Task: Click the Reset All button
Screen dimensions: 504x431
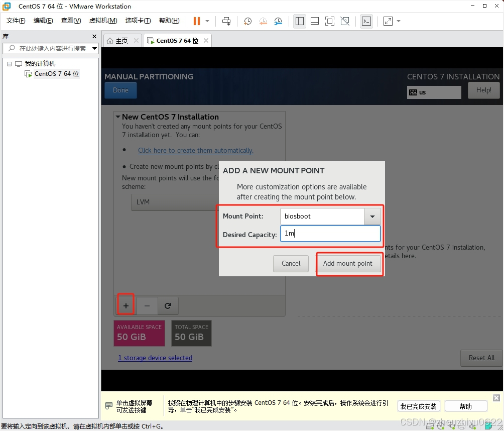Action: (x=481, y=358)
